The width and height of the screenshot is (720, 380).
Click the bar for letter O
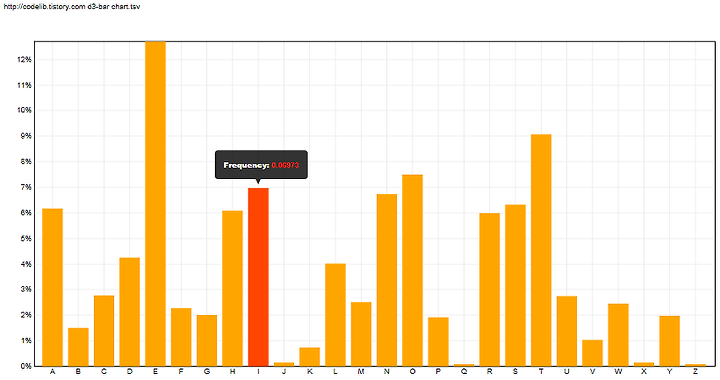coord(412,270)
